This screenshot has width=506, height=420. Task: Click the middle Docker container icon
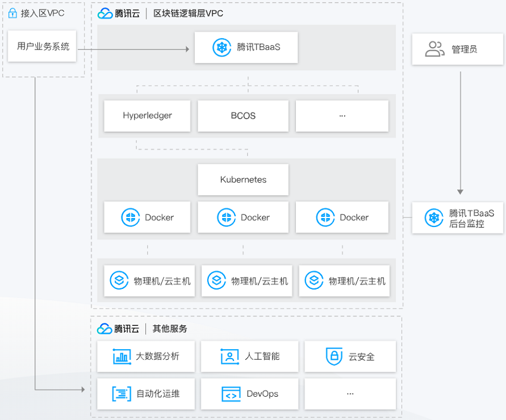click(226, 217)
